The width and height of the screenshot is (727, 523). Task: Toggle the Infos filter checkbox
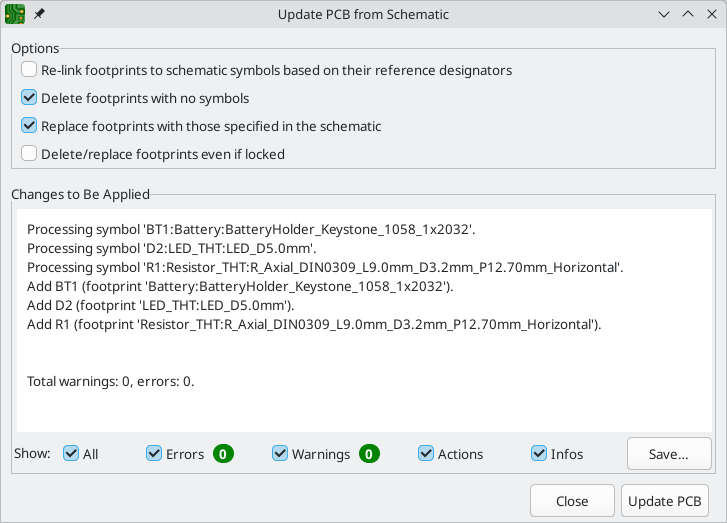pyautogui.click(x=539, y=453)
